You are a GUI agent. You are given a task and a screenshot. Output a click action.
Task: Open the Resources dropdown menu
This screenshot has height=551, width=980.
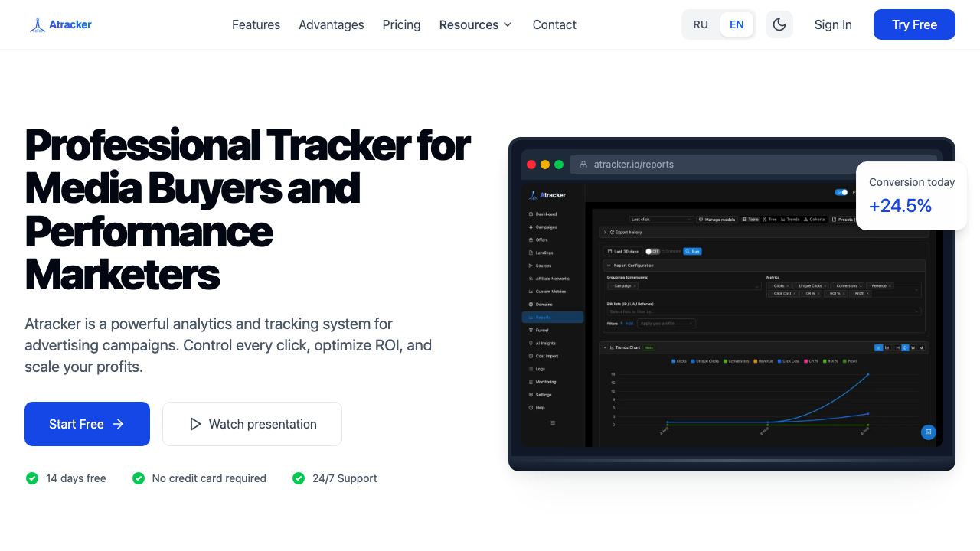[475, 24]
